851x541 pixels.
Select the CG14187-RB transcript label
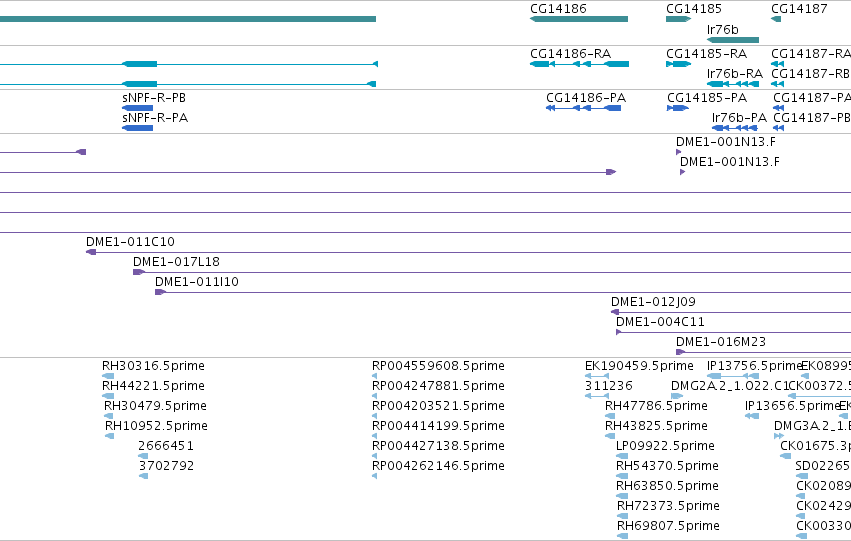coord(811,74)
